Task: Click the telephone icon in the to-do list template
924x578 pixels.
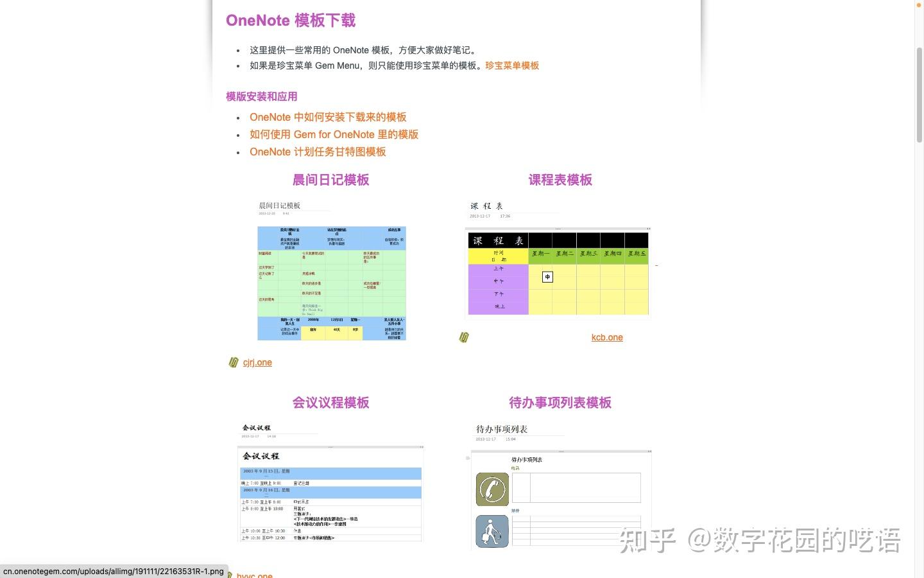Action: [x=492, y=489]
